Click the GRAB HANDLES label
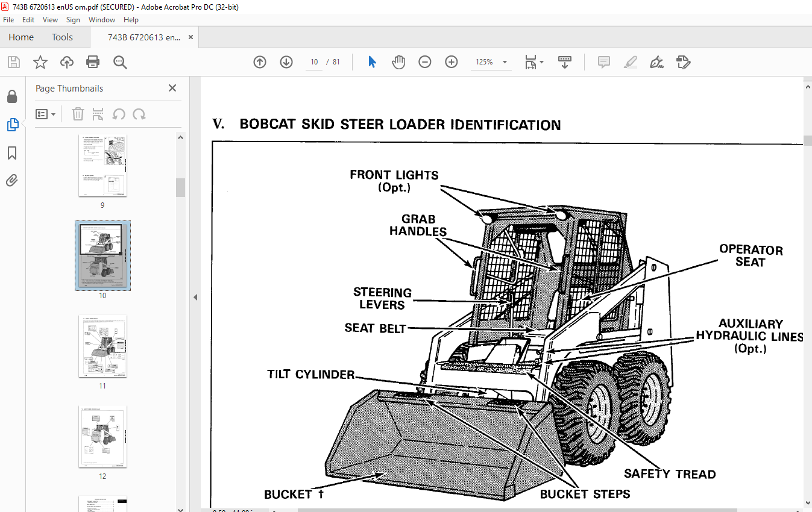Viewport: 812px width, 512px height. (x=418, y=225)
